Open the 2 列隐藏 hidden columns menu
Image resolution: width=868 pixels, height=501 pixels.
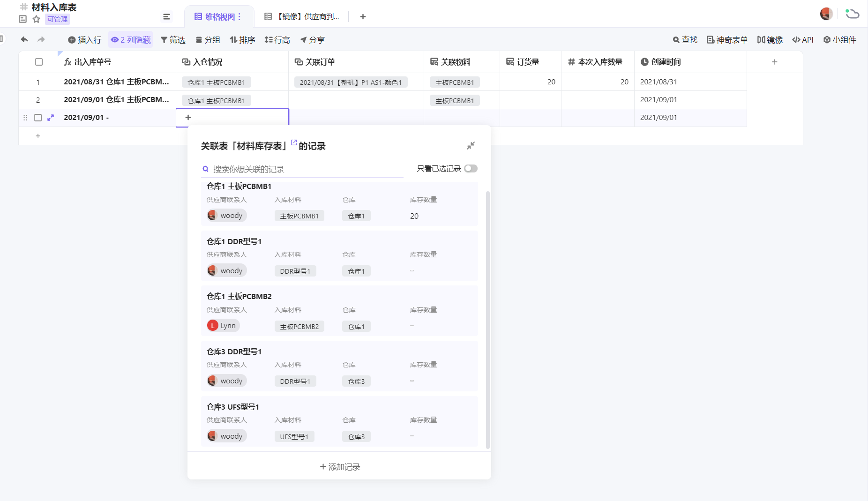131,40
